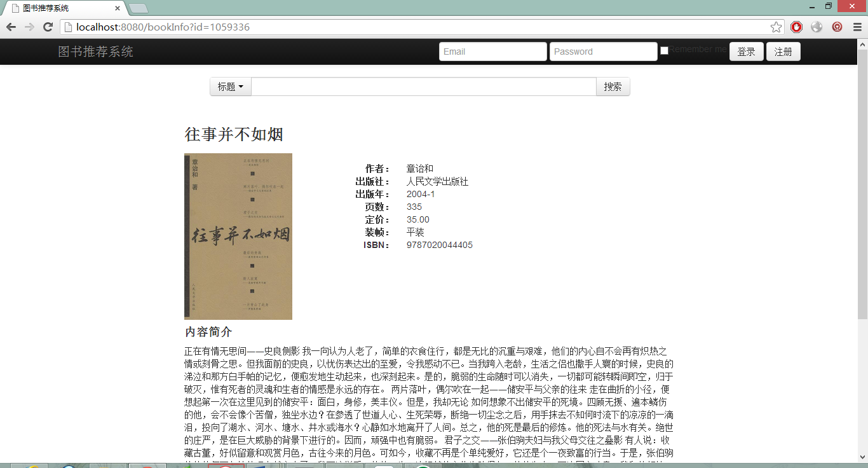This screenshot has width=868, height=468.
Task: Click the scrollbar up arrow
Action: coord(862,44)
